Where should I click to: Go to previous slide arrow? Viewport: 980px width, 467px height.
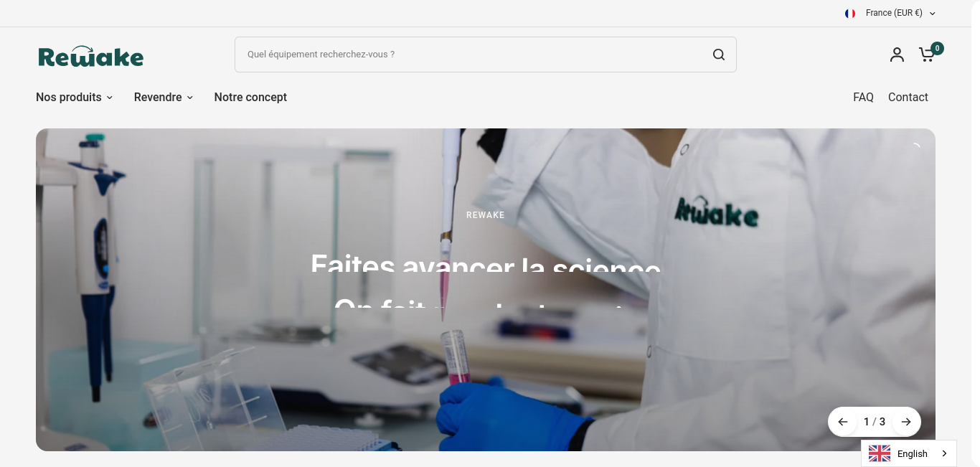click(x=843, y=422)
